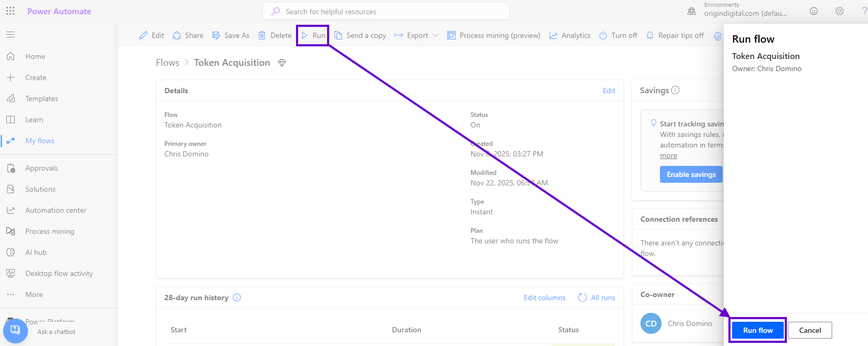Click the Learn book icon
This screenshot has width=868, height=346.
tap(11, 120)
